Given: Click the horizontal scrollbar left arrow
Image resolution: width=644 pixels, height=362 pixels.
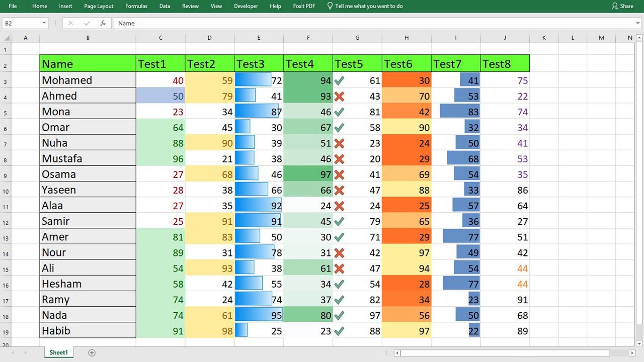Looking at the screenshot, I should 397,353.
